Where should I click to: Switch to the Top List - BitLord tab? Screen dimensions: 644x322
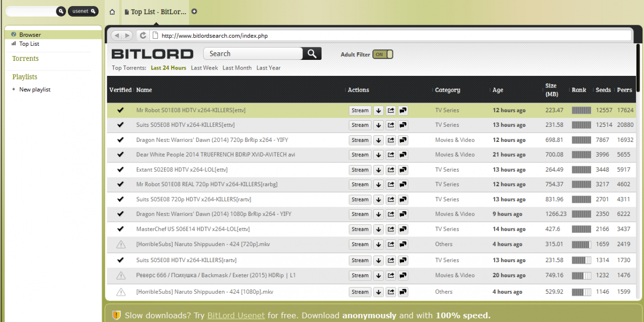155,12
